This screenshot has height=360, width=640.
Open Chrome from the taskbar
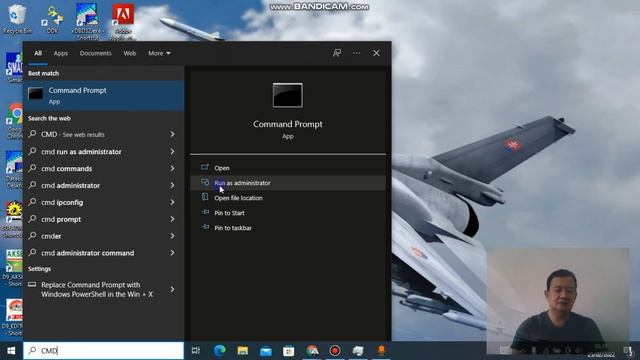point(312,351)
